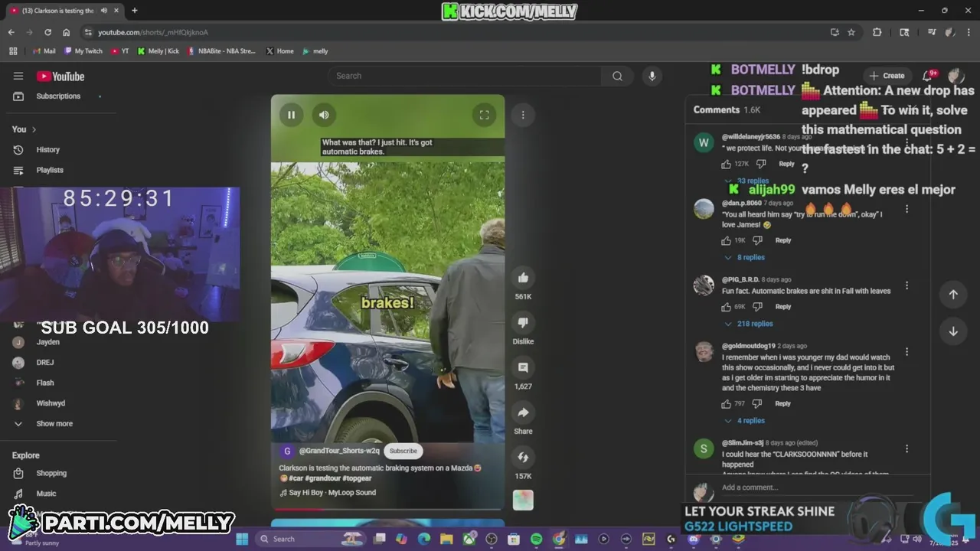Expand the 8 replies under dan.p.8060 comment
Screen dimensions: 980x551
pyautogui.click(x=745, y=258)
